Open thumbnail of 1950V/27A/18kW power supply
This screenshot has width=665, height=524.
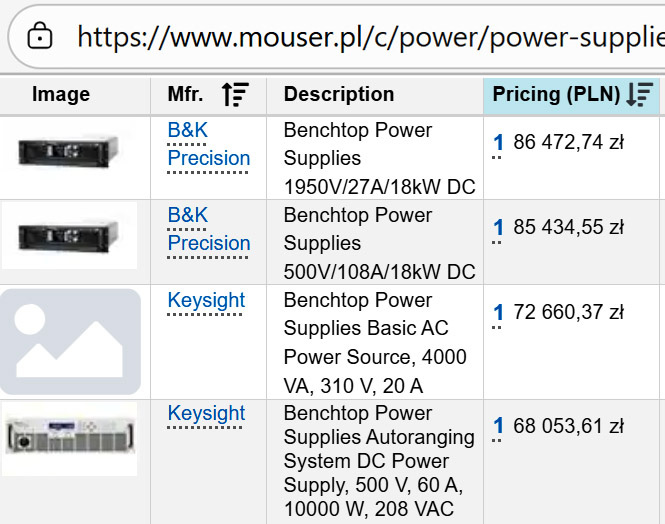(x=69, y=151)
